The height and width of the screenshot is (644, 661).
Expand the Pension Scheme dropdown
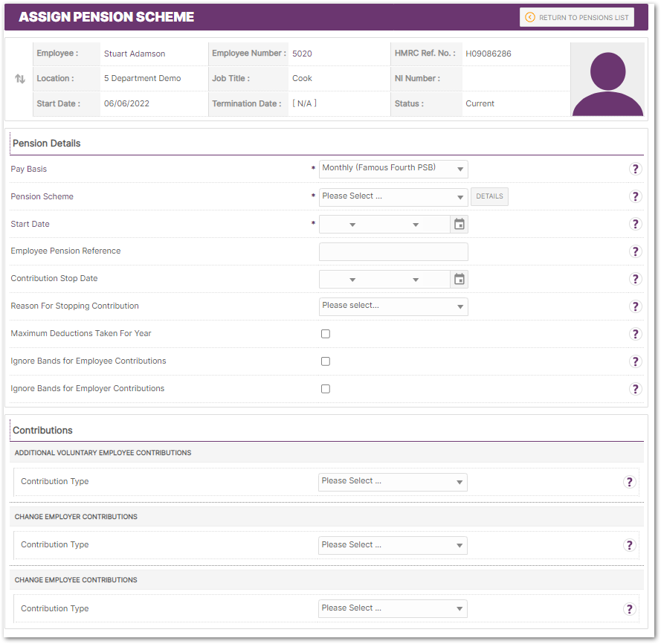(x=393, y=197)
